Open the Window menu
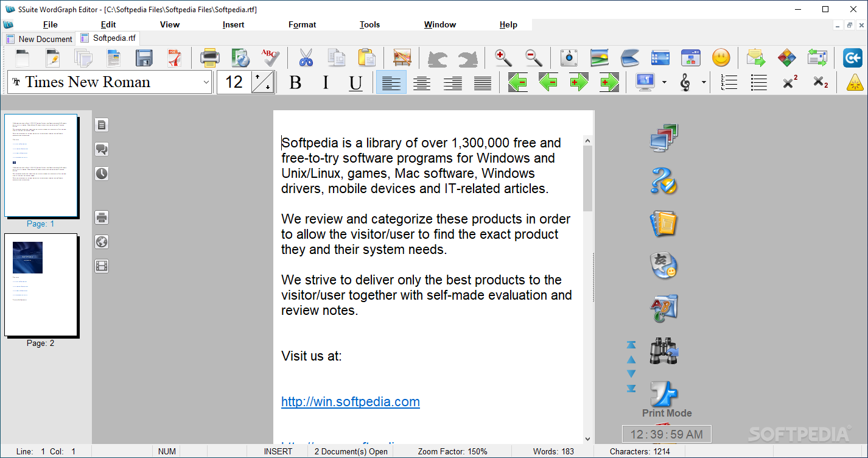The height and width of the screenshot is (458, 868). 440,24
